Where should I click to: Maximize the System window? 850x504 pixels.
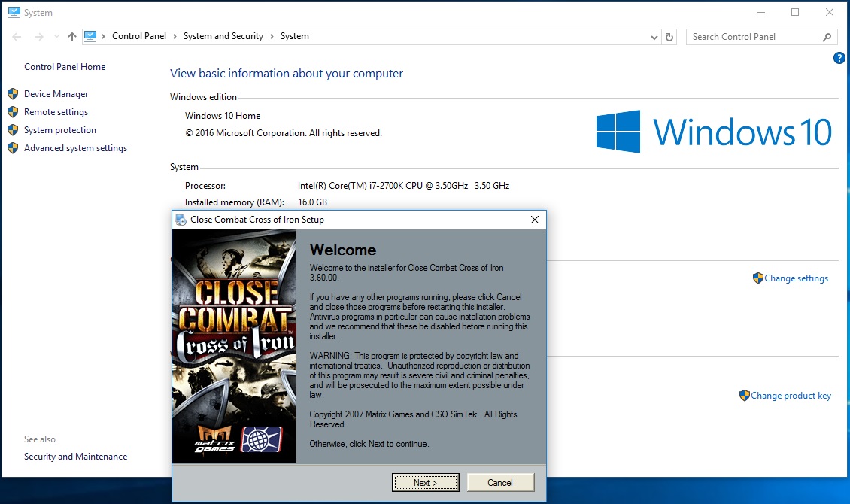[794, 12]
